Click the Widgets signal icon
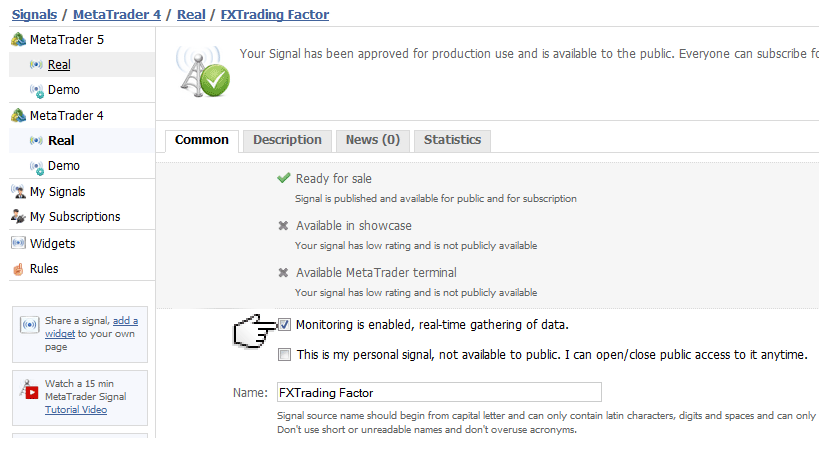Screen dimensions: 819x452 pos(18,243)
